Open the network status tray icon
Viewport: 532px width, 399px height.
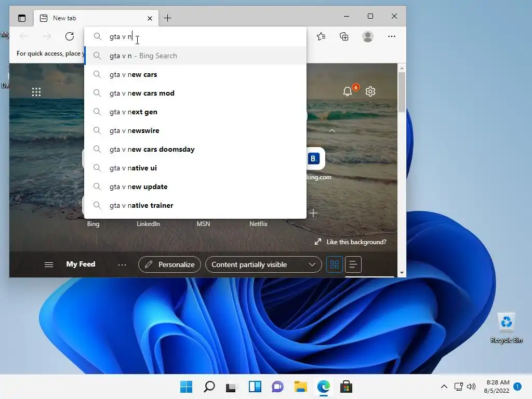point(458,387)
